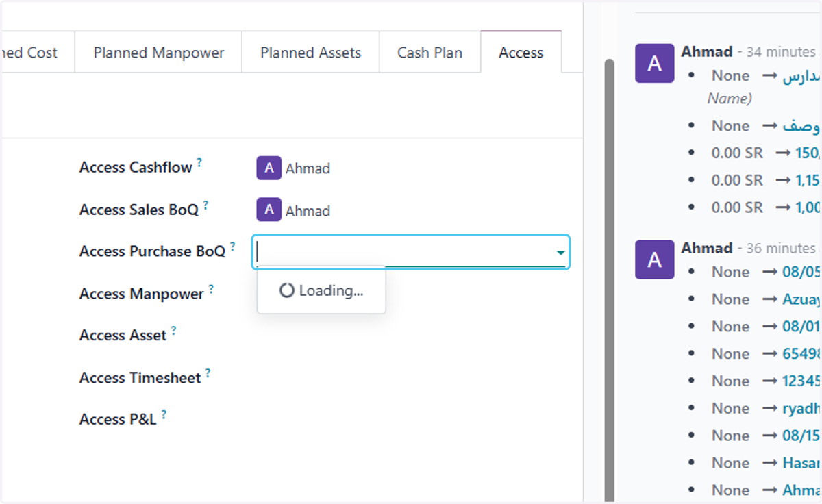Click Ahmad's avatar icon in Access Sales BoQ
This screenshot has height=504, width=822.
click(269, 210)
